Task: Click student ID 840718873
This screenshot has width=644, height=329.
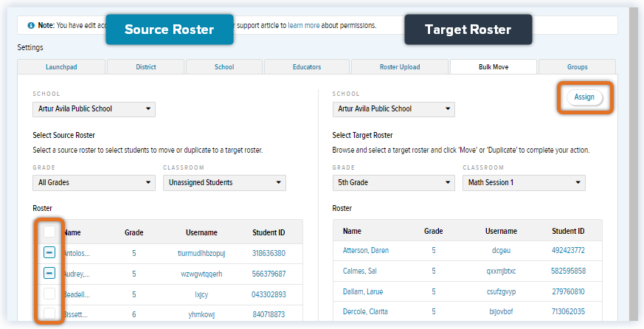Action: coord(269,315)
